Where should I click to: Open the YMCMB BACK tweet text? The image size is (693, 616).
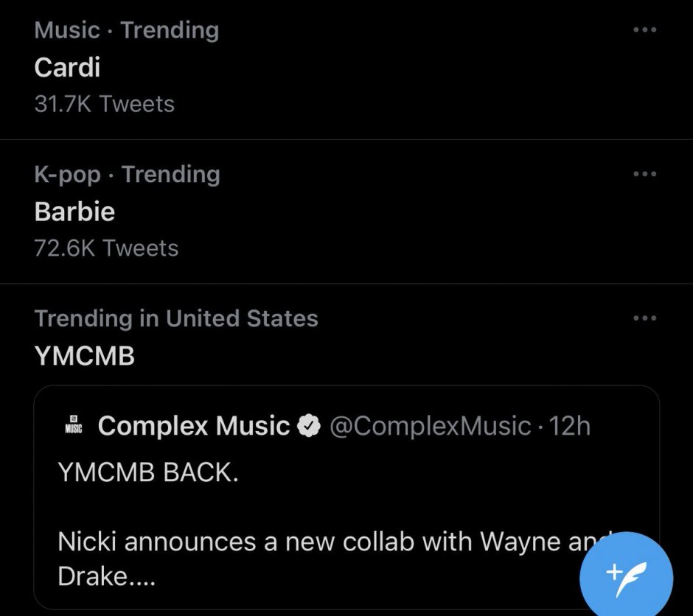(x=148, y=472)
